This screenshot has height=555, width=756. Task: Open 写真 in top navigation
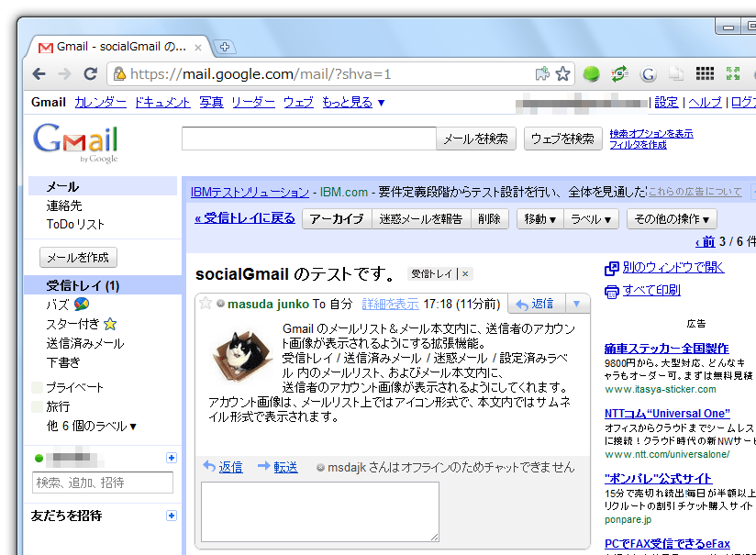(x=211, y=102)
